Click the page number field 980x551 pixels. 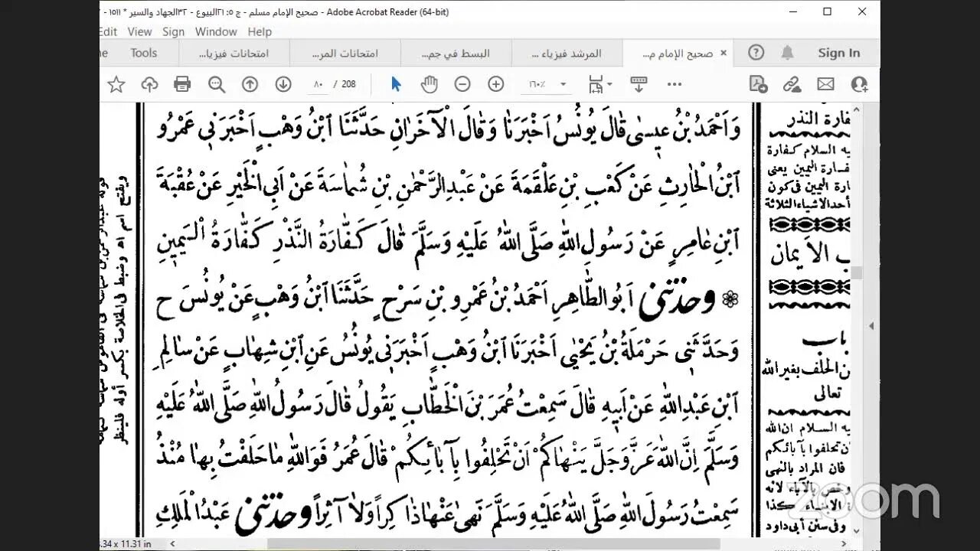[319, 84]
